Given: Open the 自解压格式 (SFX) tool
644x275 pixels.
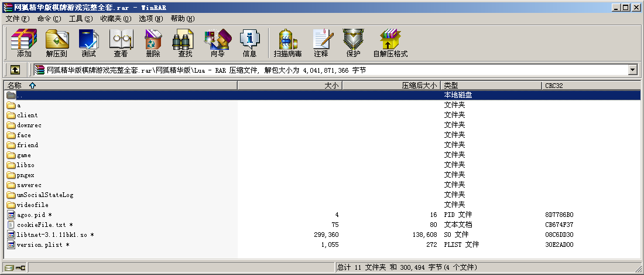Looking at the screenshot, I should pyautogui.click(x=390, y=43).
